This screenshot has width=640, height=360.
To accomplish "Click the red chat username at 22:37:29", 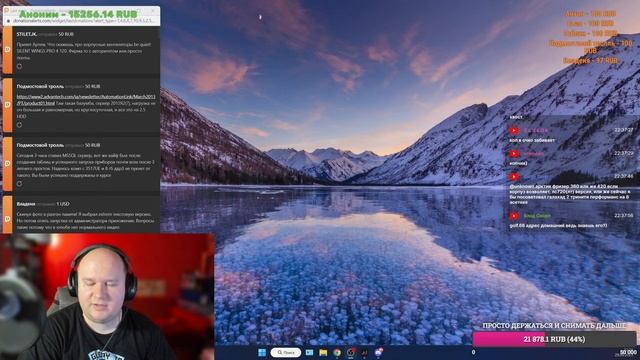I will click(x=534, y=154).
